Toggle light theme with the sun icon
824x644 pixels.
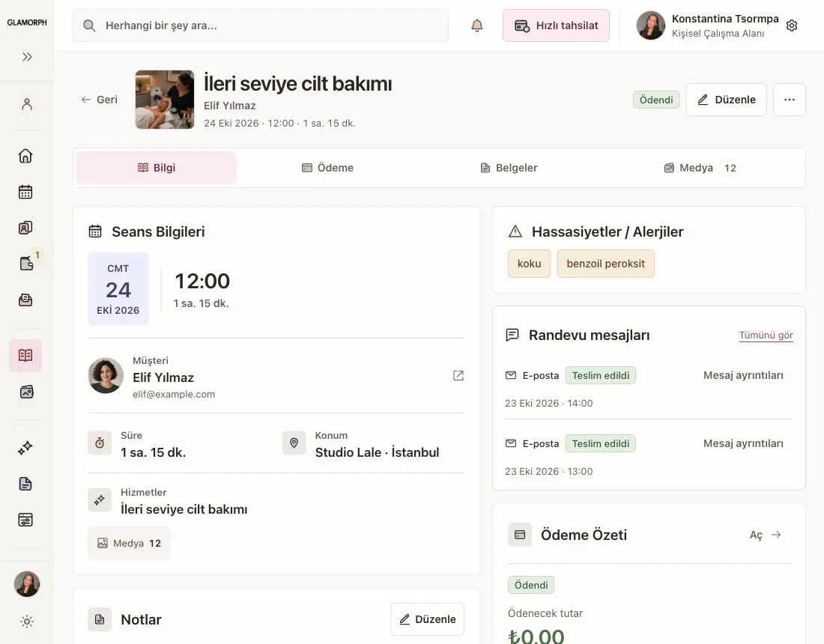pyautogui.click(x=27, y=622)
